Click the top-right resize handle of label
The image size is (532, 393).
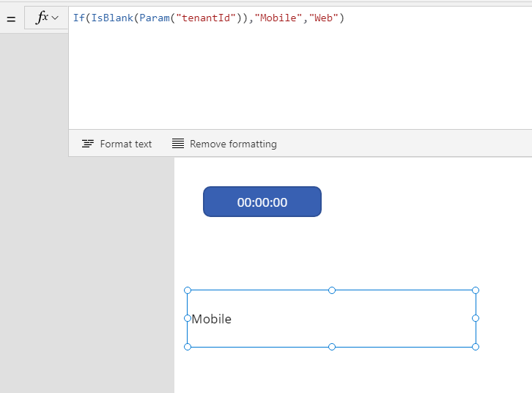coord(476,290)
